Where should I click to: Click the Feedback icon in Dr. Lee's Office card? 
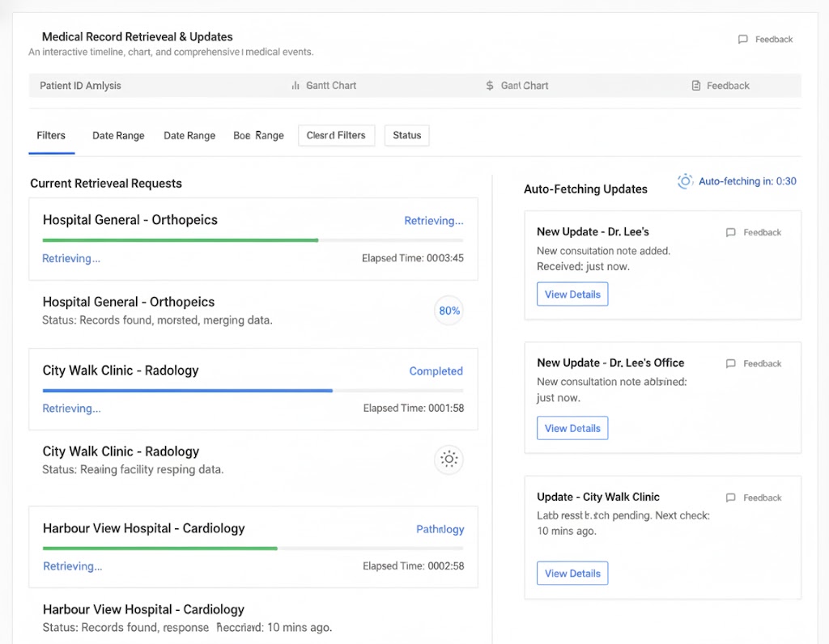pos(731,364)
